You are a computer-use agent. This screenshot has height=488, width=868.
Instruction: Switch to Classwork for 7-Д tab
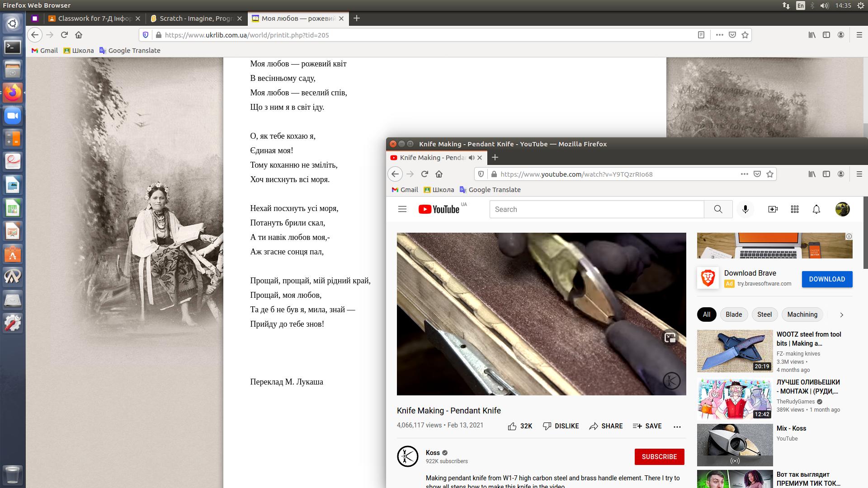click(x=95, y=19)
